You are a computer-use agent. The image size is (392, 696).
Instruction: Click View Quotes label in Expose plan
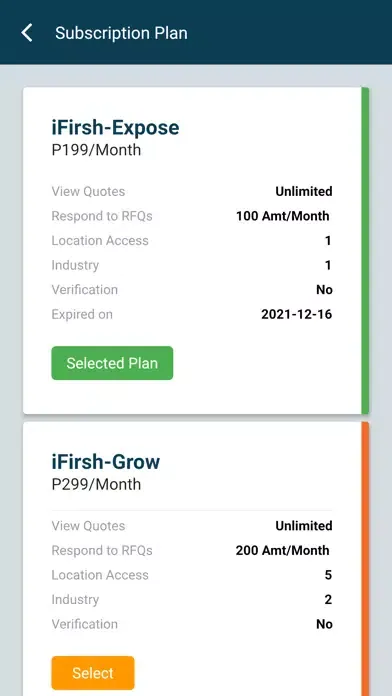pos(88,192)
